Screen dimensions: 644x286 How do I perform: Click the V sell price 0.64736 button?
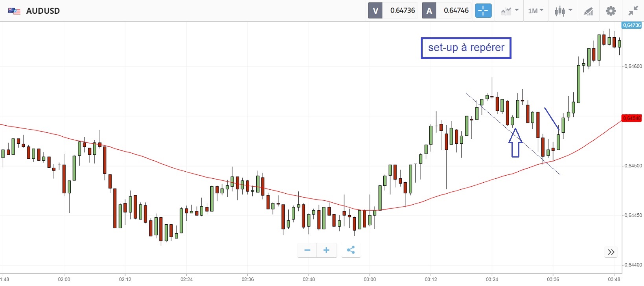392,11
